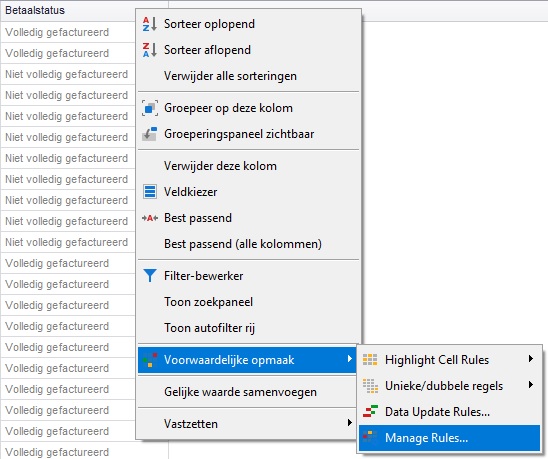
Task: Click the Manage Rules icon
Action: 370,438
